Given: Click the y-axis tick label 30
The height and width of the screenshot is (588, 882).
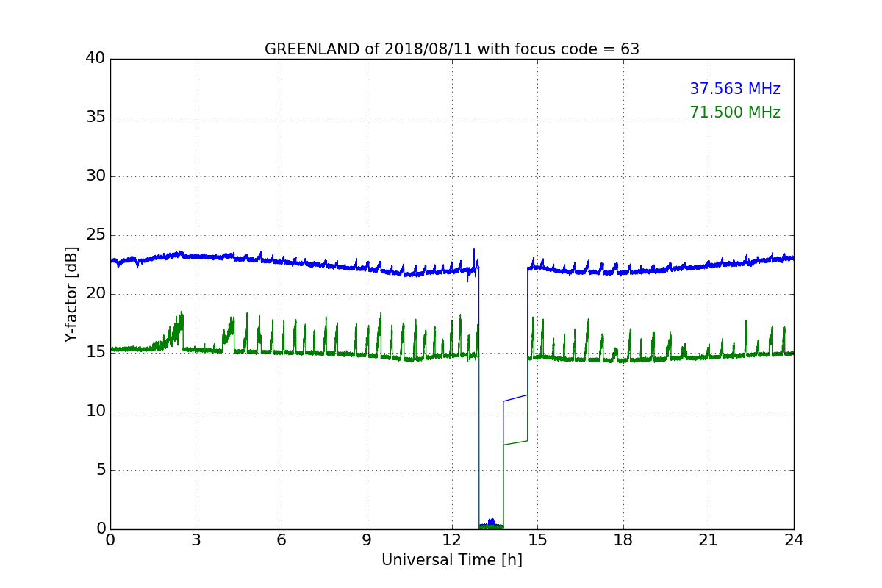Looking at the screenshot, I should point(96,176).
